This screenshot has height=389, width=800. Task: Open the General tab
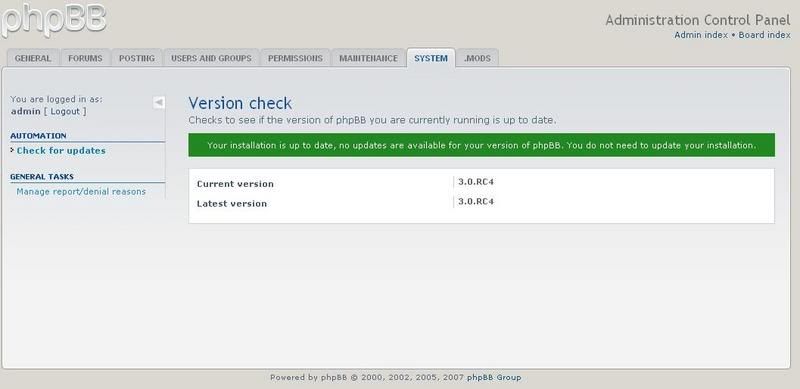click(x=33, y=58)
